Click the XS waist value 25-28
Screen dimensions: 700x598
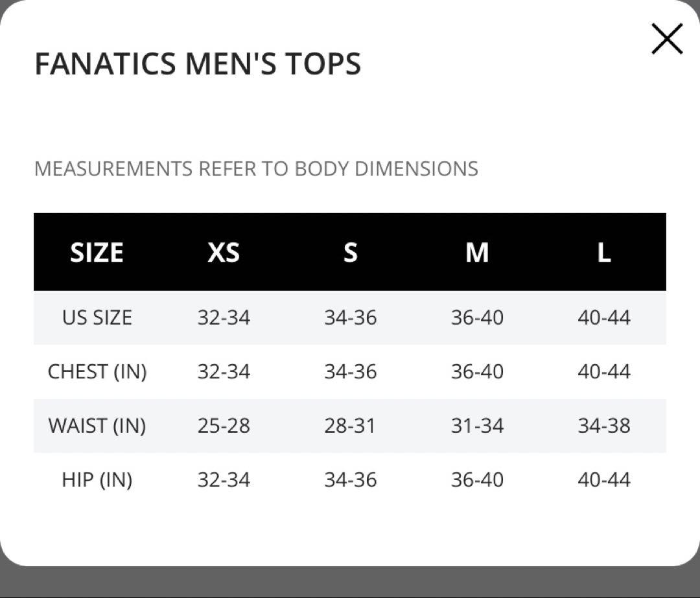pyautogui.click(x=224, y=426)
